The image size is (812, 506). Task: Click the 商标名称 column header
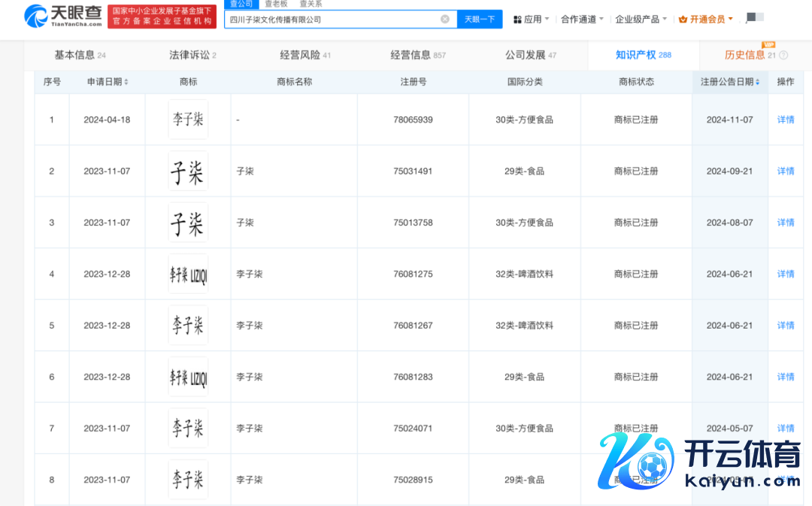click(294, 82)
